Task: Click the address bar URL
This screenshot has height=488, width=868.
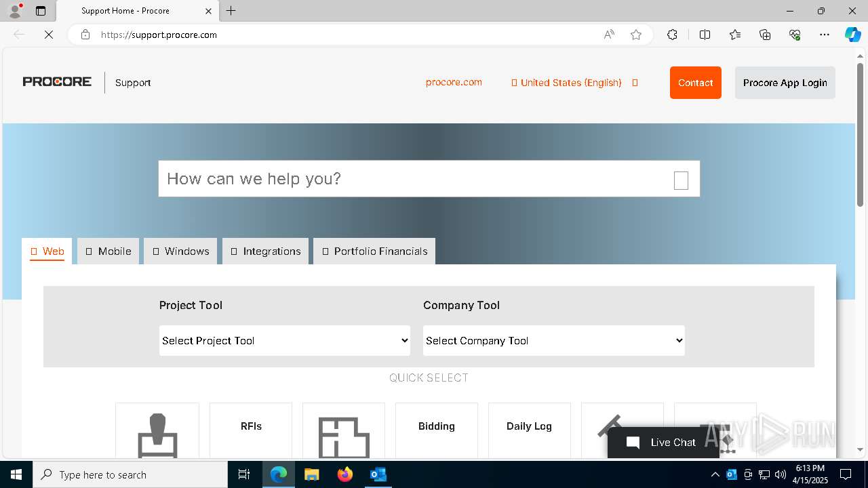Action: [x=159, y=35]
